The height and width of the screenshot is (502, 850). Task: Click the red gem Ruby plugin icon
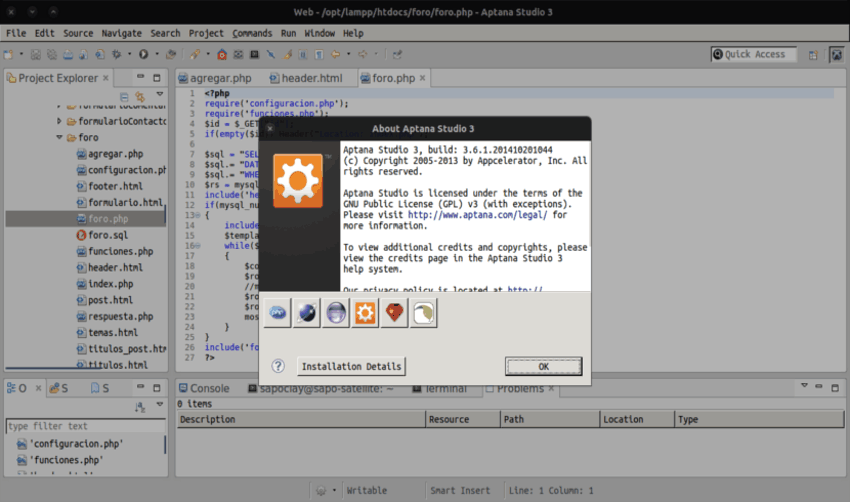(x=395, y=314)
